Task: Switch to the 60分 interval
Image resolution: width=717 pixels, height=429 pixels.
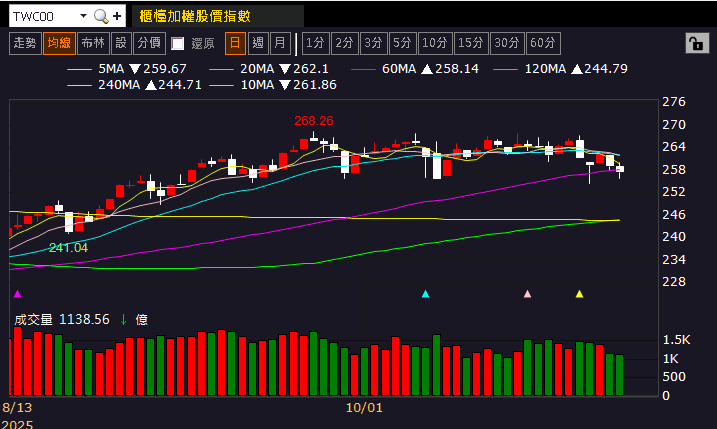Action: click(x=543, y=43)
